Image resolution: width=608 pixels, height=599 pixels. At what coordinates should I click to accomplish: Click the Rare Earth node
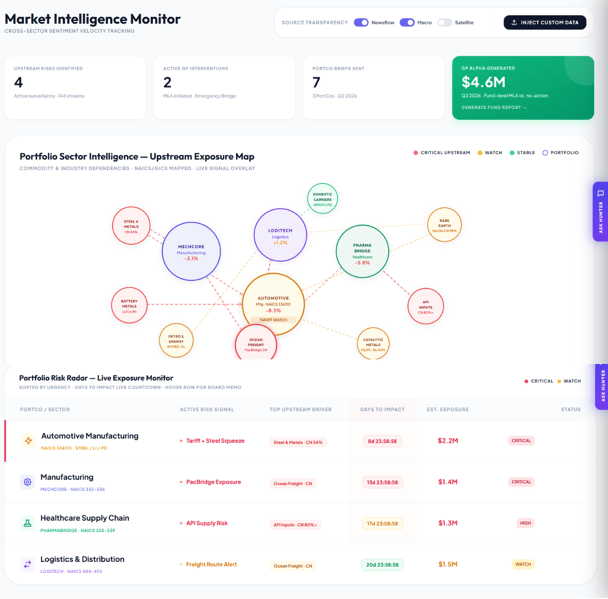pyautogui.click(x=444, y=225)
